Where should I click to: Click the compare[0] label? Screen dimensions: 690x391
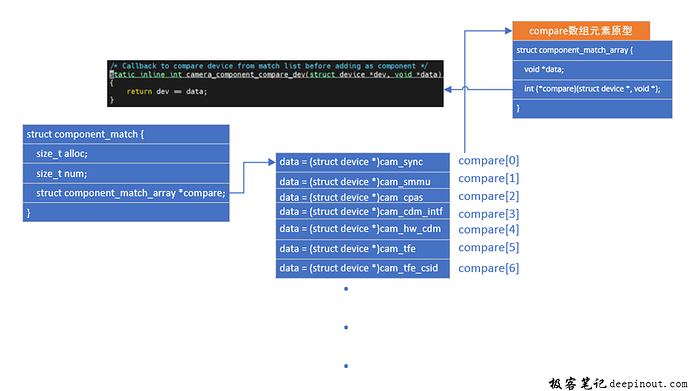pyautogui.click(x=488, y=161)
